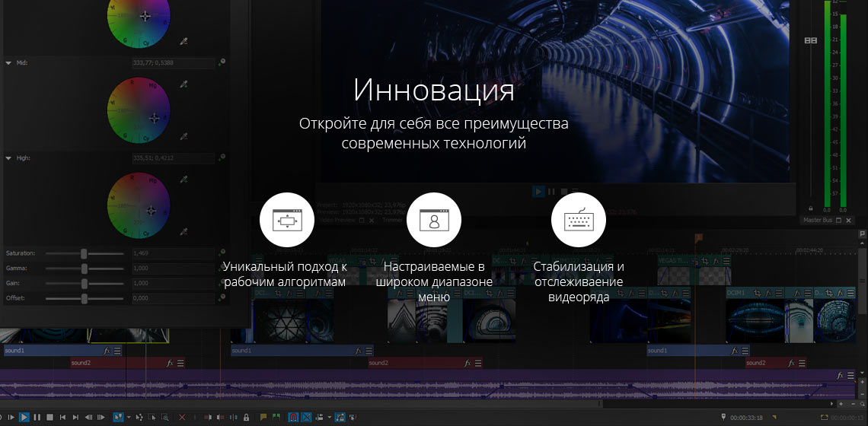Click the orange timeline marker flag
The image size is (868, 426).
pyautogui.click(x=699, y=237)
